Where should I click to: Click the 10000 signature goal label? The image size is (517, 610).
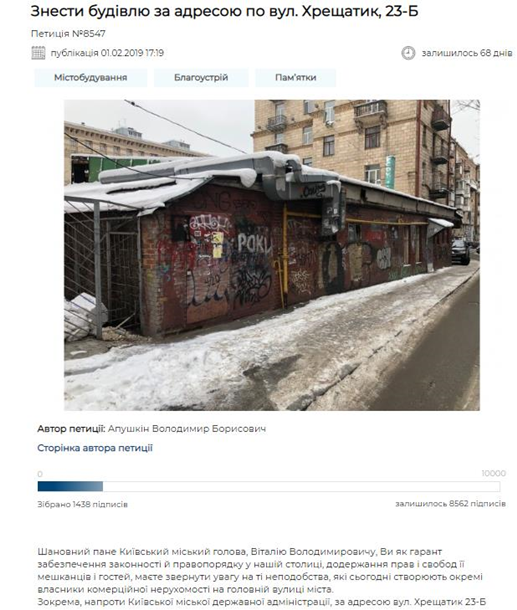point(494,473)
